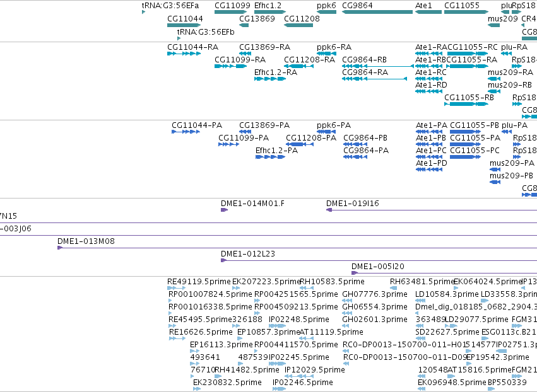Open transcript CG11044-RA

[184, 54]
